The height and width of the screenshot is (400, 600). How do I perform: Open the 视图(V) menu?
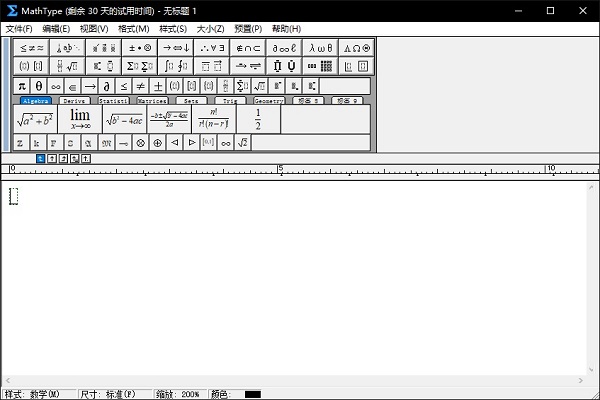point(94,29)
